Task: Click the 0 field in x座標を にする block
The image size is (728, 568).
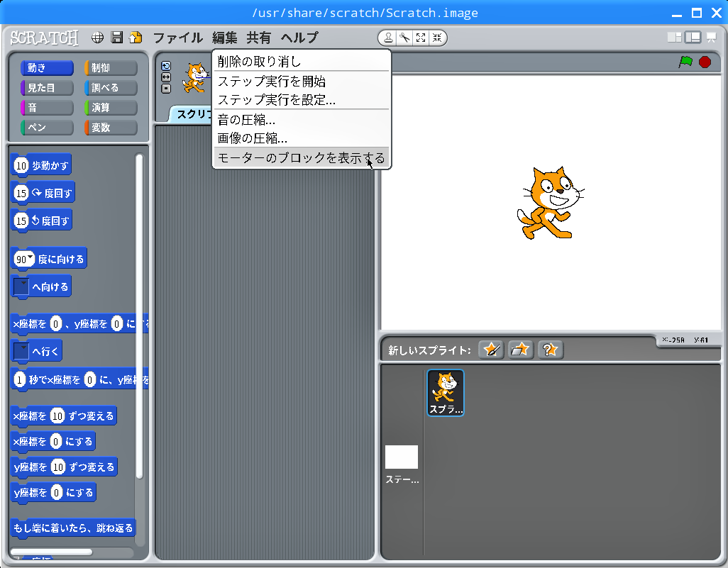Action: (56, 441)
